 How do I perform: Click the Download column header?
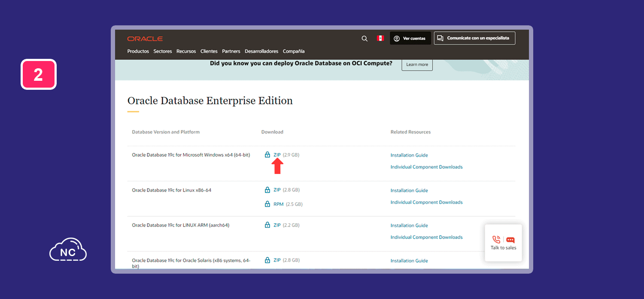(x=272, y=132)
